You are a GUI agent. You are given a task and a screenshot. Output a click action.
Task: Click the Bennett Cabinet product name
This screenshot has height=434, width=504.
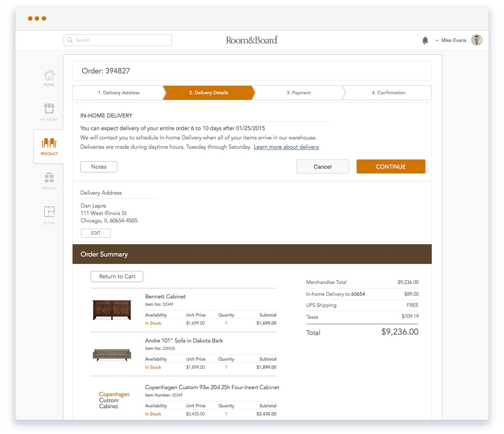point(165,297)
